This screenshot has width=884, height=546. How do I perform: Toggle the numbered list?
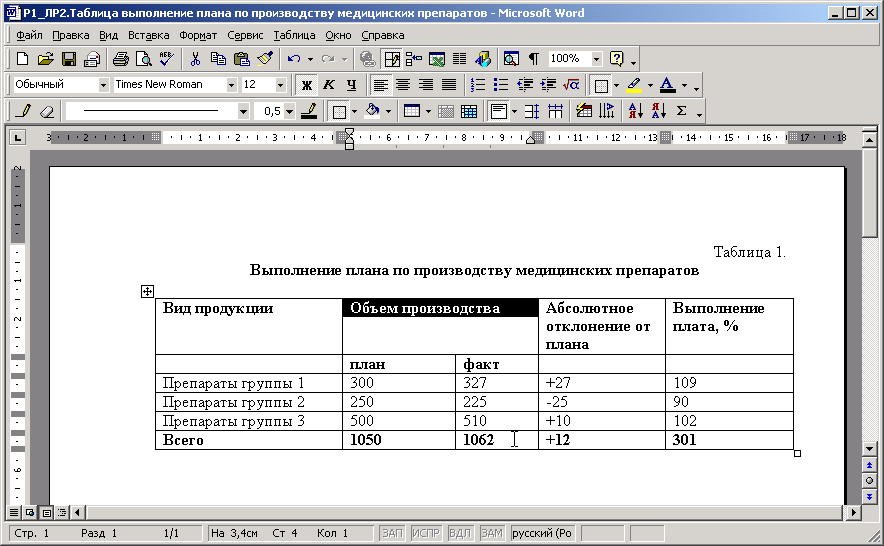[x=478, y=85]
